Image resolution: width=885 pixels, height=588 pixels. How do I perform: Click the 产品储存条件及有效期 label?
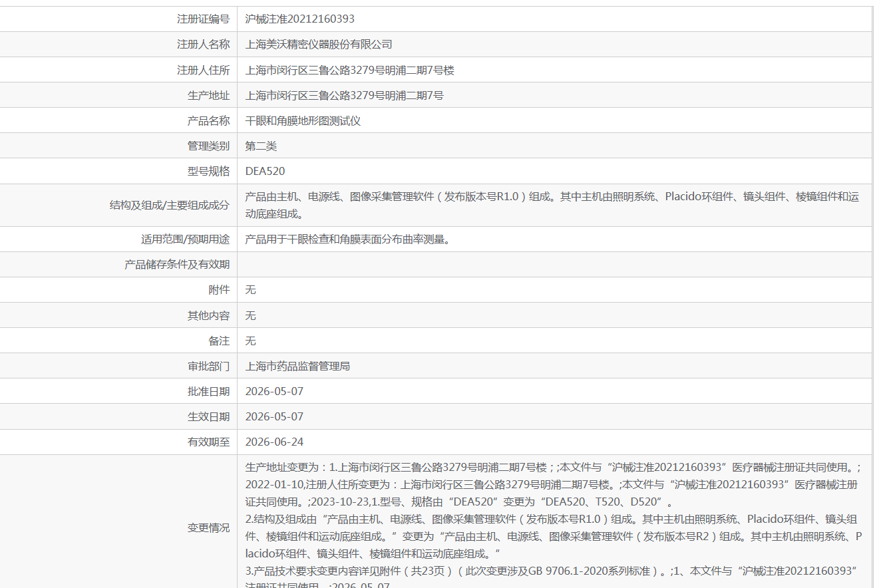pos(177,264)
